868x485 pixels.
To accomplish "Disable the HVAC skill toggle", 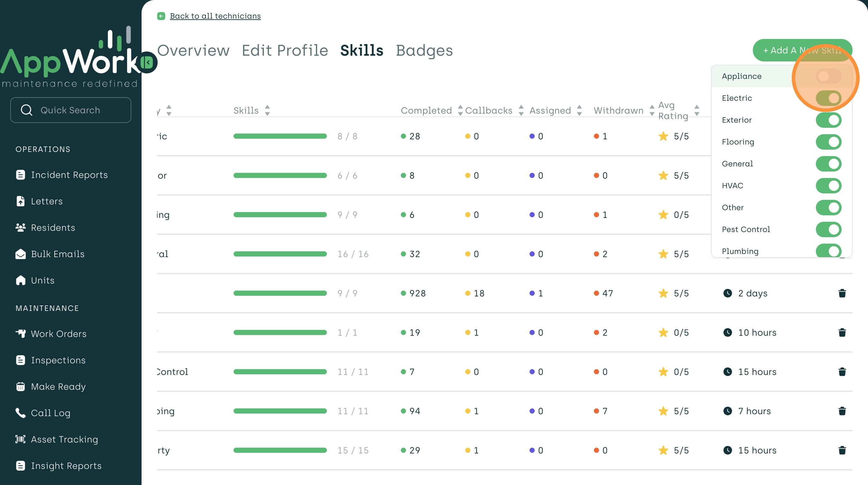I will coord(828,186).
